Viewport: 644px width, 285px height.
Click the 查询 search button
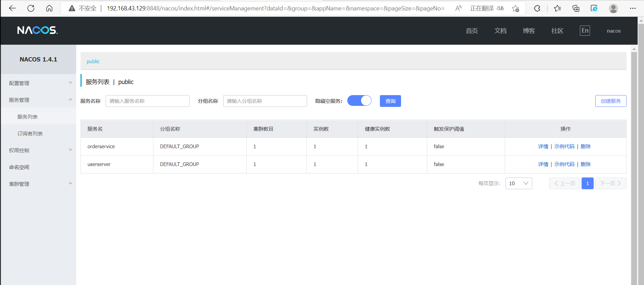[x=390, y=101]
